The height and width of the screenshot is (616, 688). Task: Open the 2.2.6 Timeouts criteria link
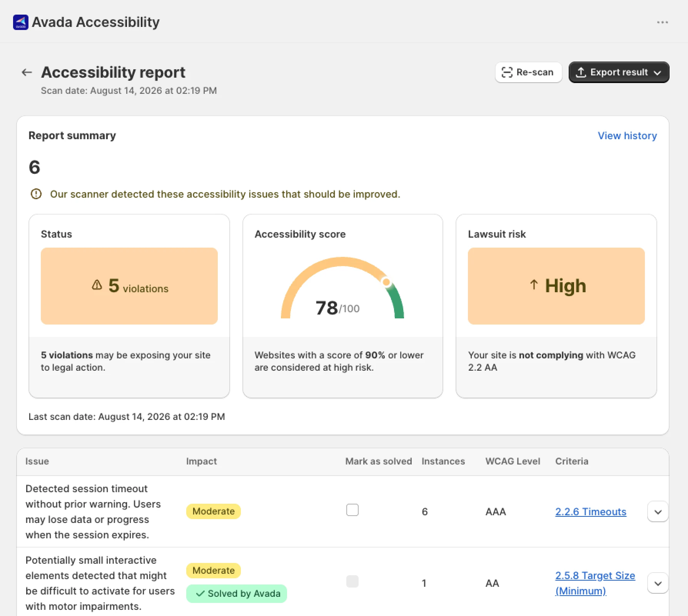pyautogui.click(x=591, y=512)
